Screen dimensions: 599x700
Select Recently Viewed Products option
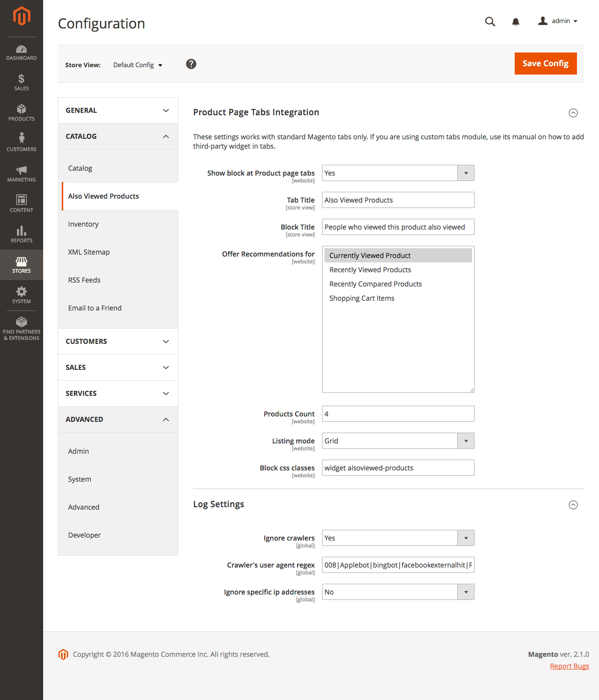398,270
